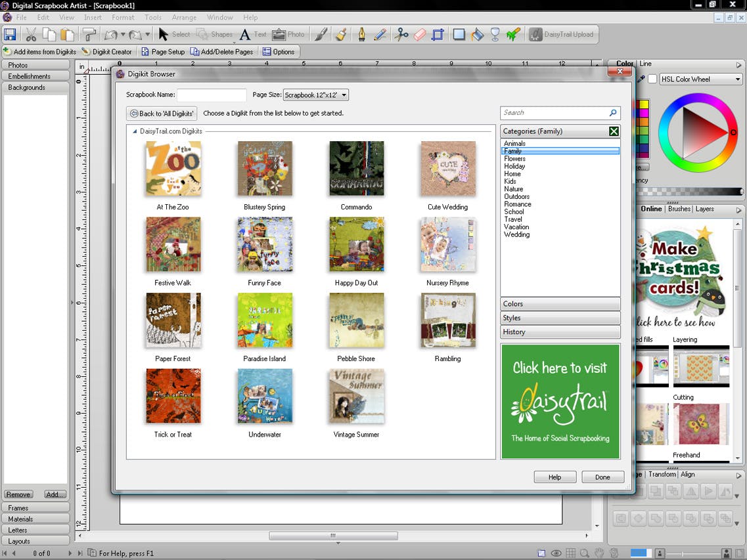Screen dimensions: 747x560
Task: Click the Save disk icon in toolbar
Action: click(10, 34)
